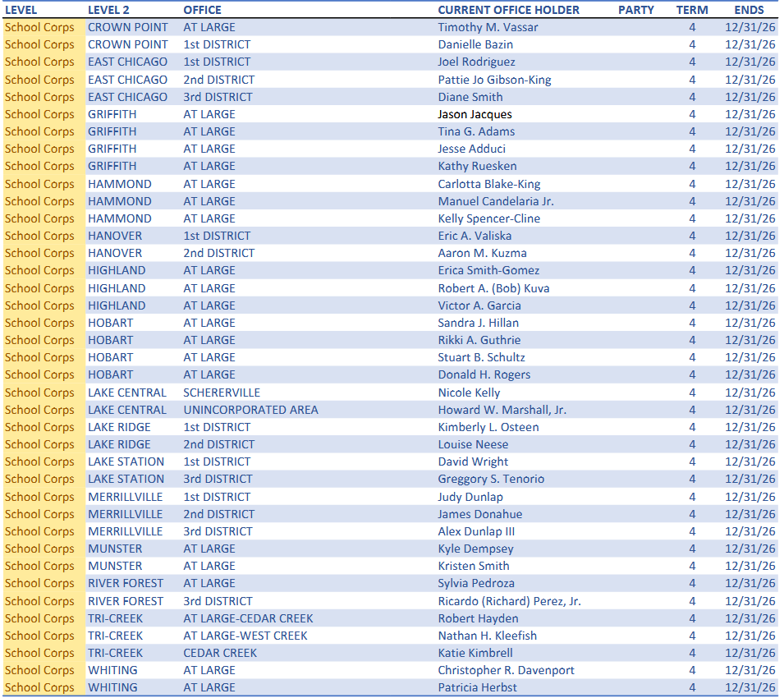Select the name Sandra J. Hillan
784x698 pixels.
[x=479, y=323]
